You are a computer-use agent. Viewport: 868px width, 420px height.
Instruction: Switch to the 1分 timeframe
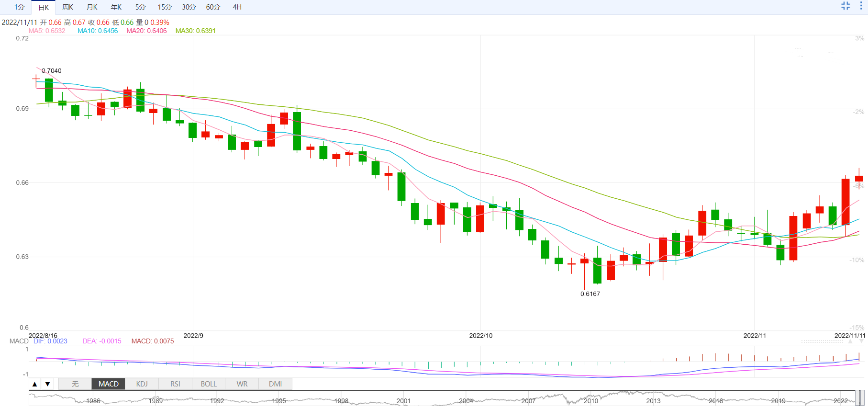19,7
